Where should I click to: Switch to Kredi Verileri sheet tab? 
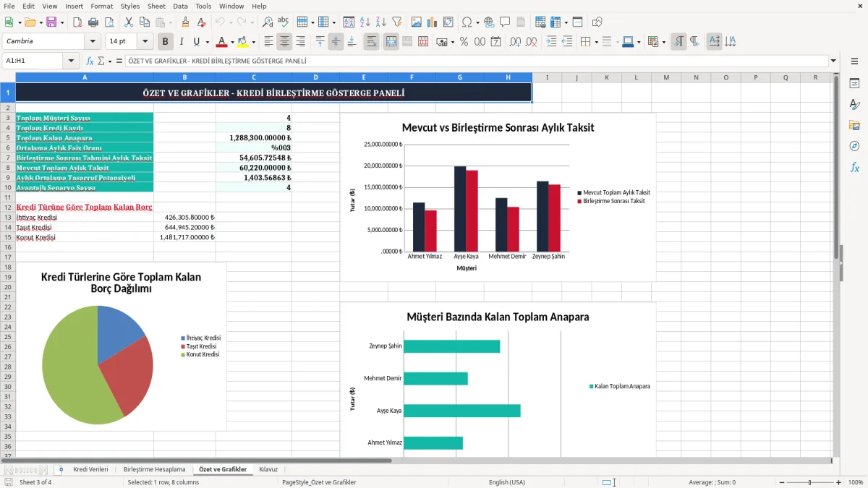pos(90,469)
